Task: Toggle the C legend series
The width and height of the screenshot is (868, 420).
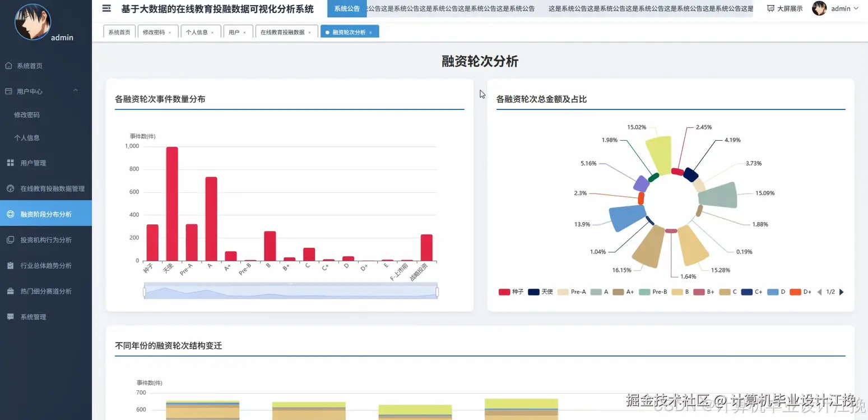Action: (x=728, y=292)
